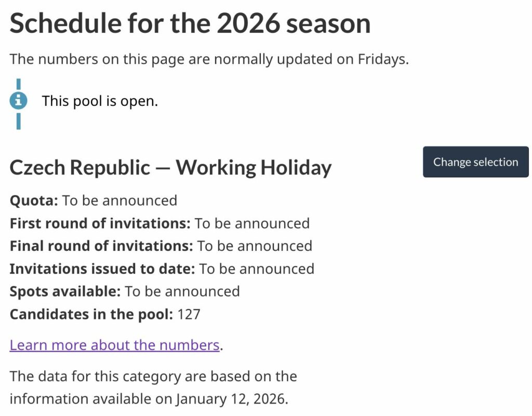The width and height of the screenshot is (532, 416).
Task: Click To be announced beside Quota
Action: coord(119,200)
